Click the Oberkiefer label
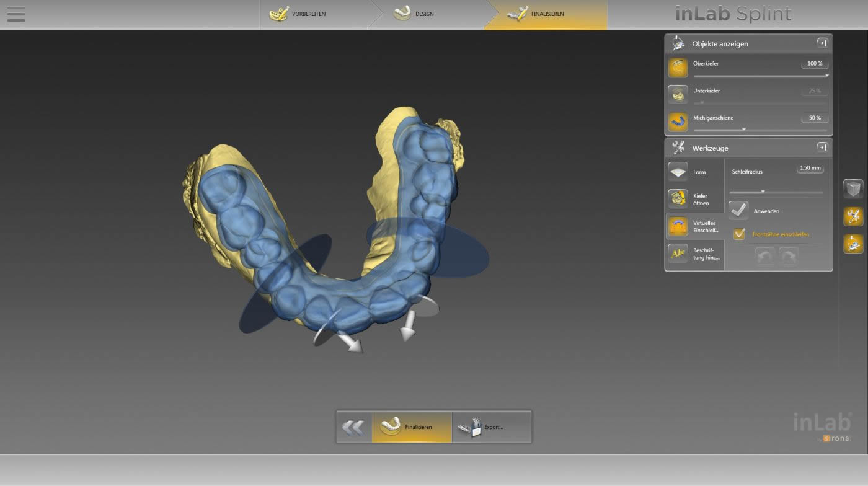868x486 pixels. coord(706,64)
